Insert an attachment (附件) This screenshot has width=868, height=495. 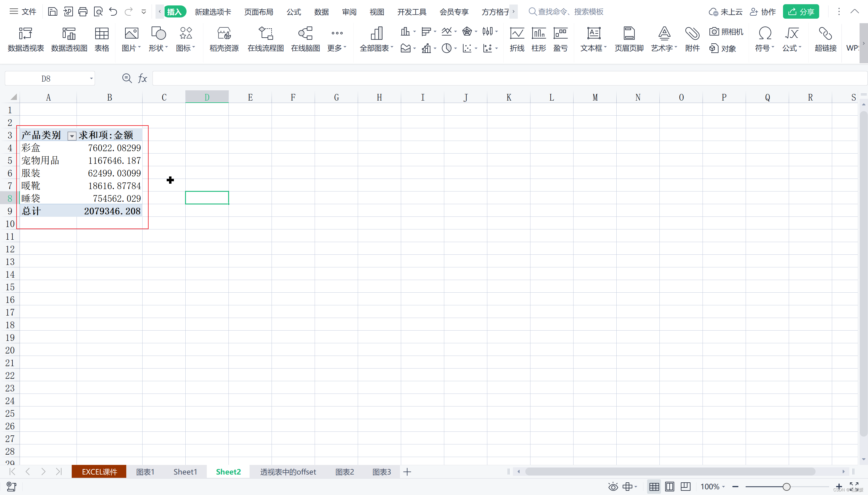coord(692,39)
